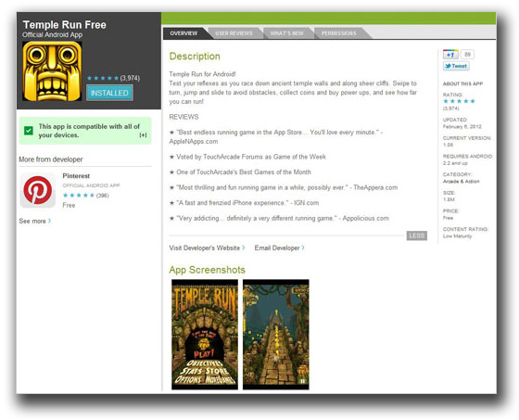Image resolution: width=519 pixels, height=420 pixels.
Task: Click 'Voted by TouchArcade Forums' review line
Action: [247, 157]
